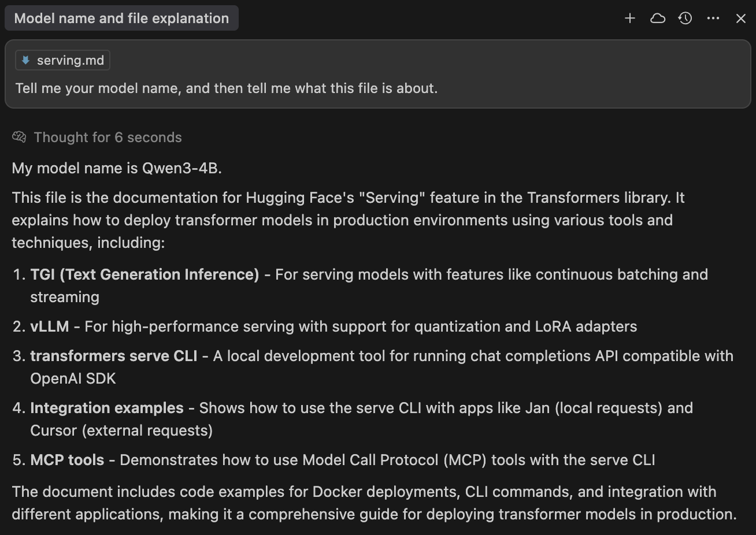The width and height of the screenshot is (756, 535).
Task: Click the paragraph starting "This file is the documentation"
Action: pos(347,220)
